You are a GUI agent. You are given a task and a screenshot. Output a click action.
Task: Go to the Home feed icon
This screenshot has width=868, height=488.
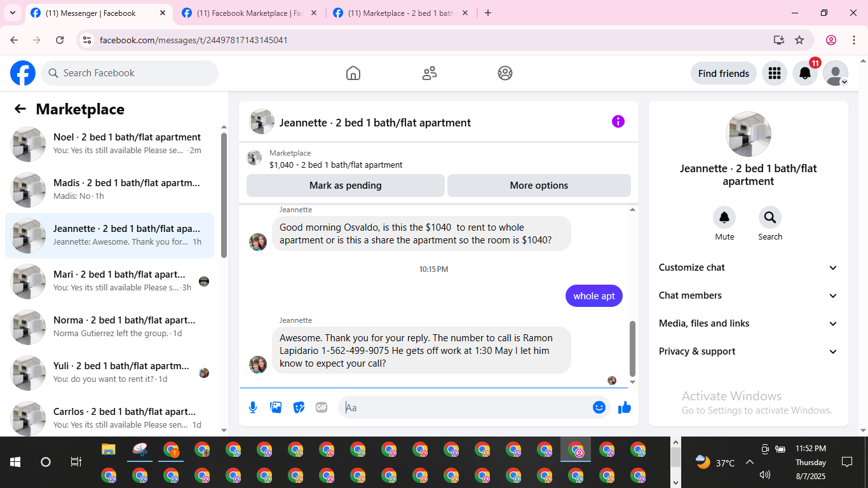353,73
